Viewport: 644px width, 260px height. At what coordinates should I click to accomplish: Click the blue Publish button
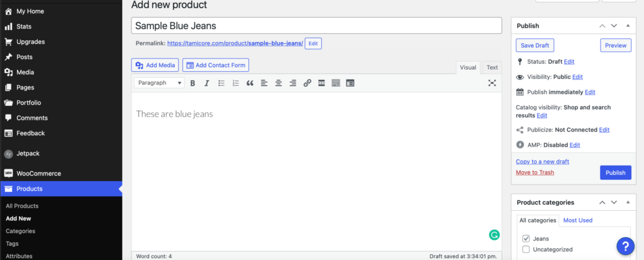(x=615, y=172)
